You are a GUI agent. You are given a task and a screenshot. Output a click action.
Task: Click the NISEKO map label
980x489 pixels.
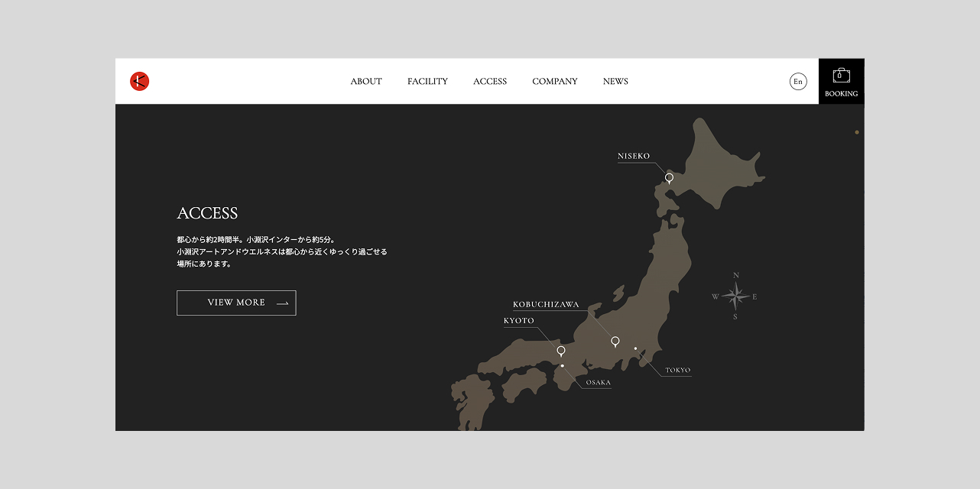tap(634, 157)
